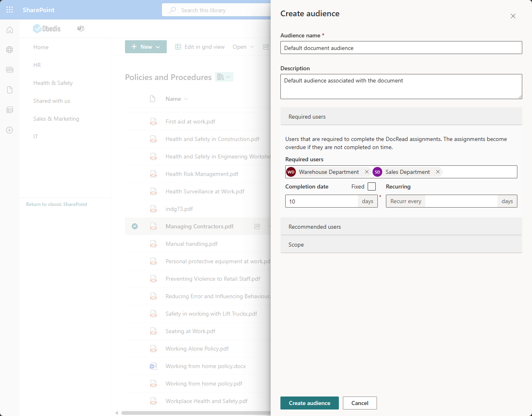
Task: Open the HR navigation item
Action: (37, 65)
